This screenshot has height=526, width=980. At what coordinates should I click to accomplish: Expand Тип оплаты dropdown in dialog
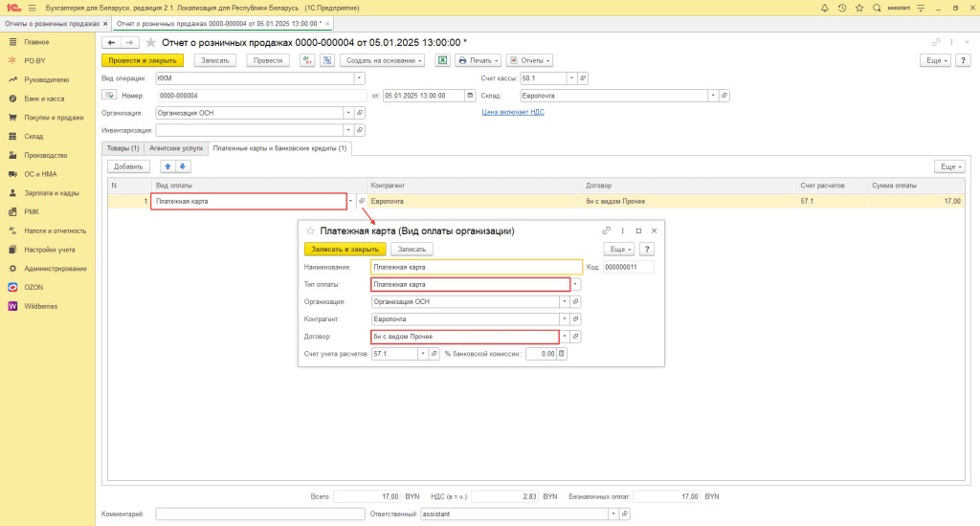(575, 284)
